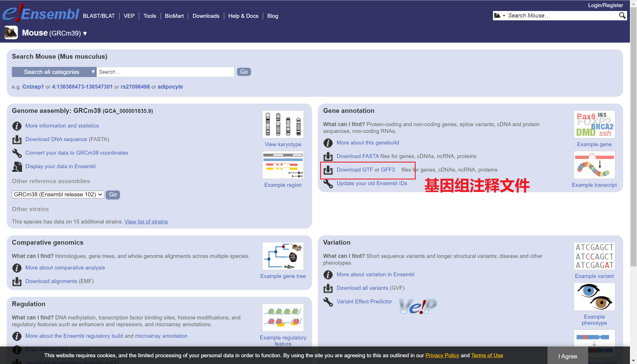Open the Example phenotype eyes thumbnail

[x=594, y=297]
